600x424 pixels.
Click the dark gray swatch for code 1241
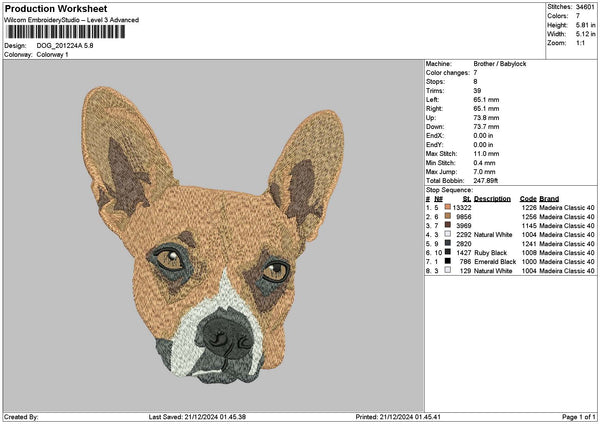coord(447,243)
